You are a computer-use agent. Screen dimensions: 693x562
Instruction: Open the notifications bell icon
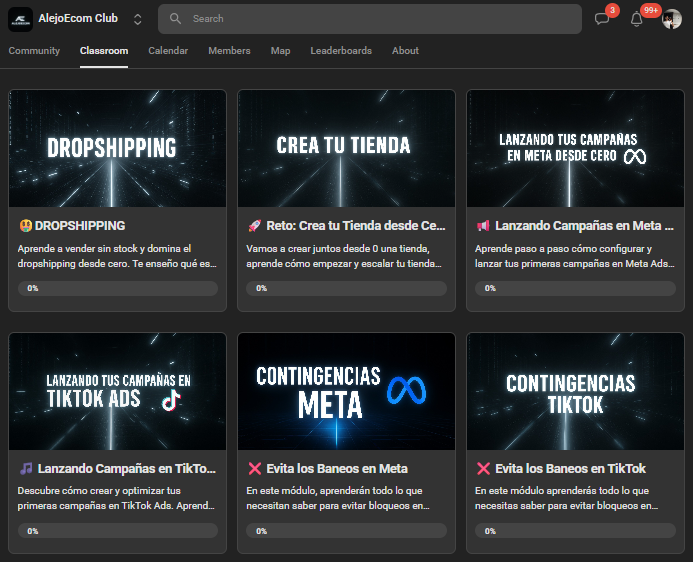[x=636, y=19]
